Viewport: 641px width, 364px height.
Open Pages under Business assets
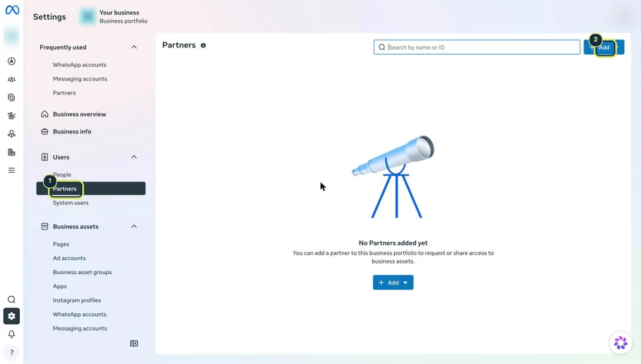click(61, 244)
